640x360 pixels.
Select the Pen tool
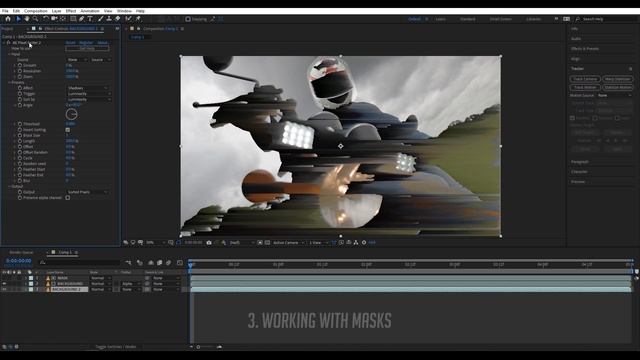tap(82, 19)
